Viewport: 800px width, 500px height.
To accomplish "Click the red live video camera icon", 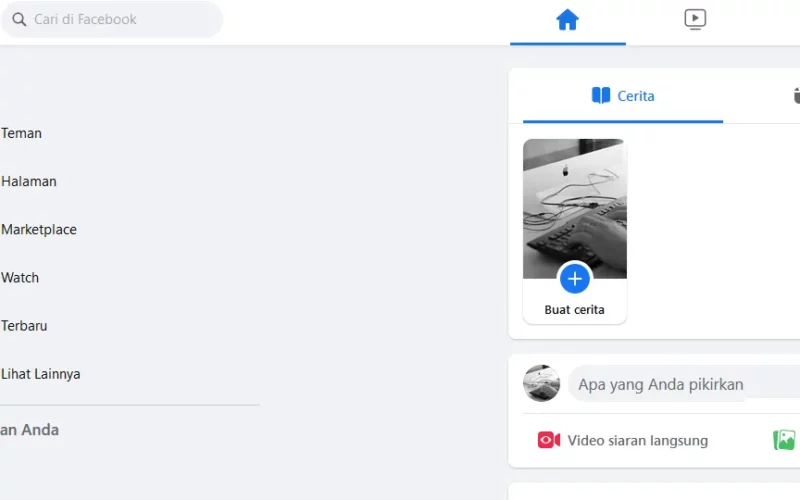I will pyautogui.click(x=549, y=440).
